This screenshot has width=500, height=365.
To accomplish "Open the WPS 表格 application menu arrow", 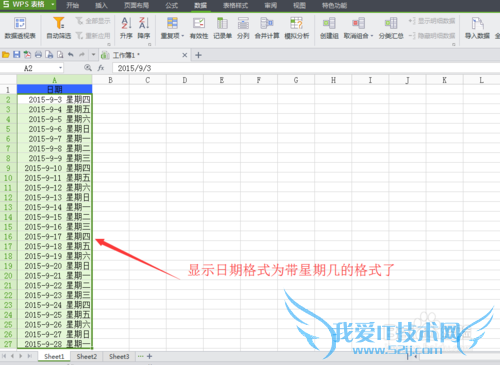I will (53, 5).
